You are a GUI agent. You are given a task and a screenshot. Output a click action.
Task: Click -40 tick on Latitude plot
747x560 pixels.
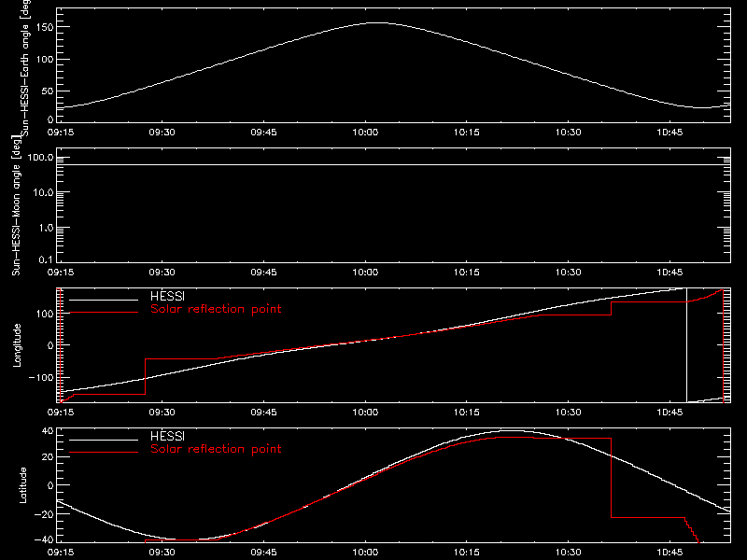(x=44, y=540)
